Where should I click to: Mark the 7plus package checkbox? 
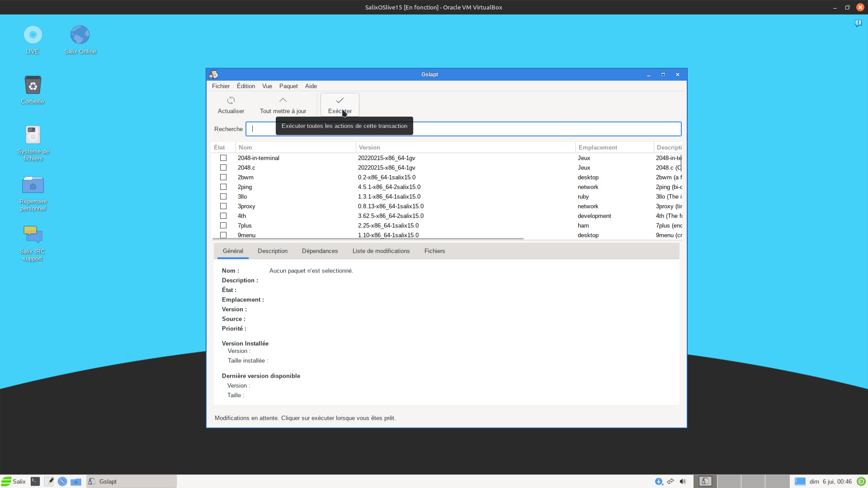(x=223, y=225)
